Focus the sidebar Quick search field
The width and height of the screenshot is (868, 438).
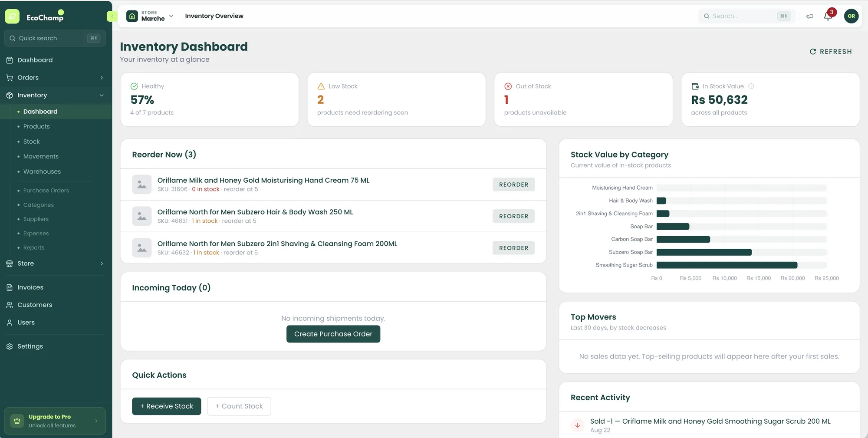pos(55,38)
